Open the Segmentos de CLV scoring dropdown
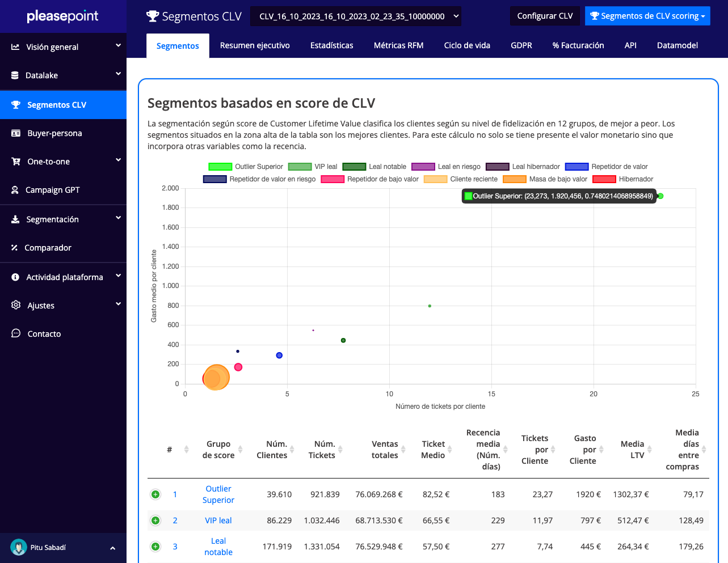Viewport: 728px width, 563px height. point(647,16)
